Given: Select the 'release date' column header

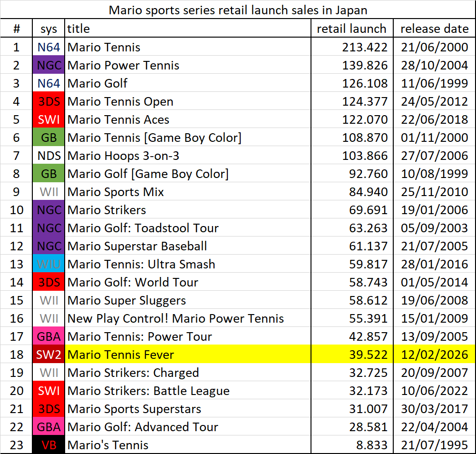Looking at the screenshot, I should [x=434, y=29].
